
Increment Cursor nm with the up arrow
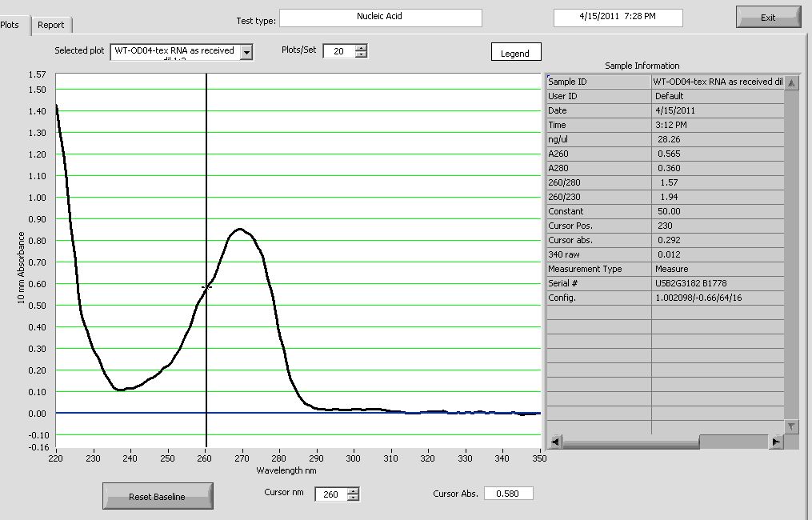353,490
